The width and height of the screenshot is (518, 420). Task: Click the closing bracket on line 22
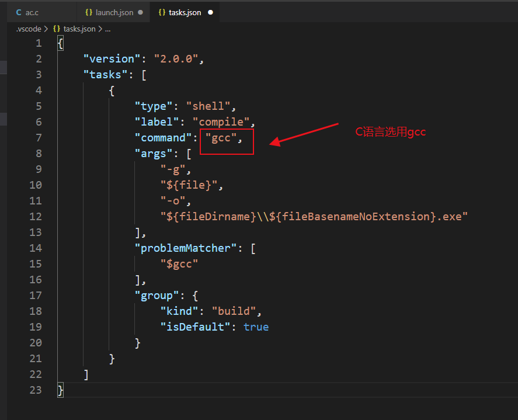(x=86, y=374)
